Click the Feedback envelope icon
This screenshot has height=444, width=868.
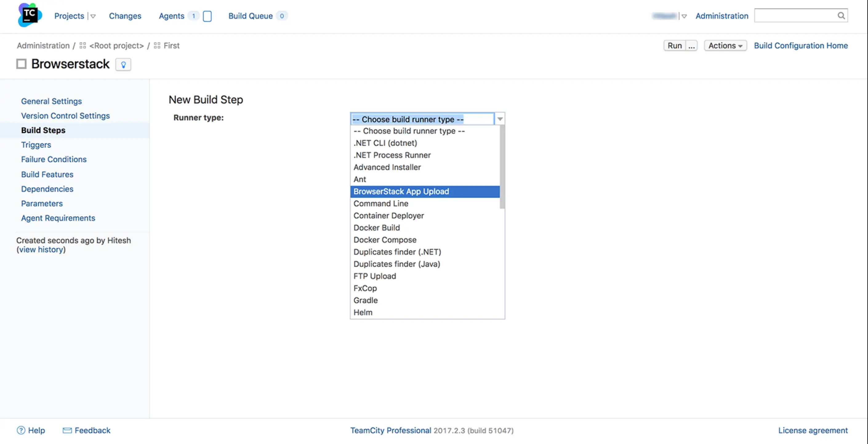tap(67, 430)
